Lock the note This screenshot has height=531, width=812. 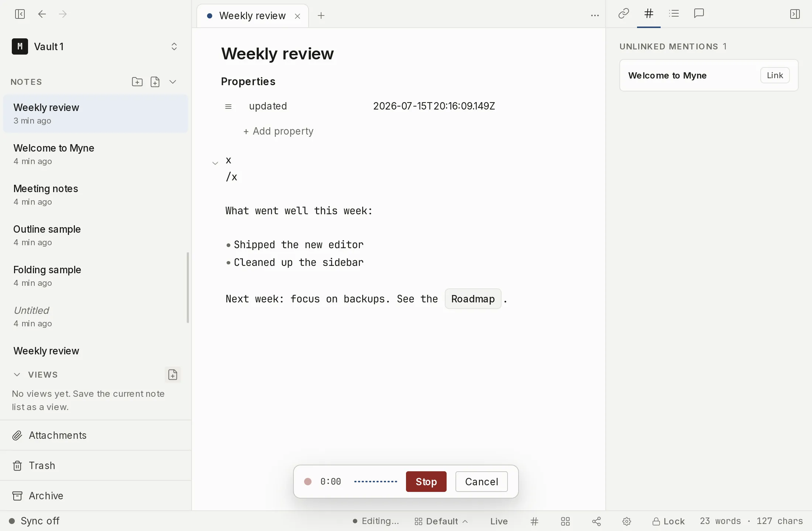click(x=668, y=521)
